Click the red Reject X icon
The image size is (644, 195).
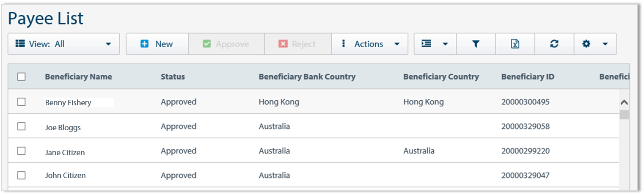[x=283, y=44]
